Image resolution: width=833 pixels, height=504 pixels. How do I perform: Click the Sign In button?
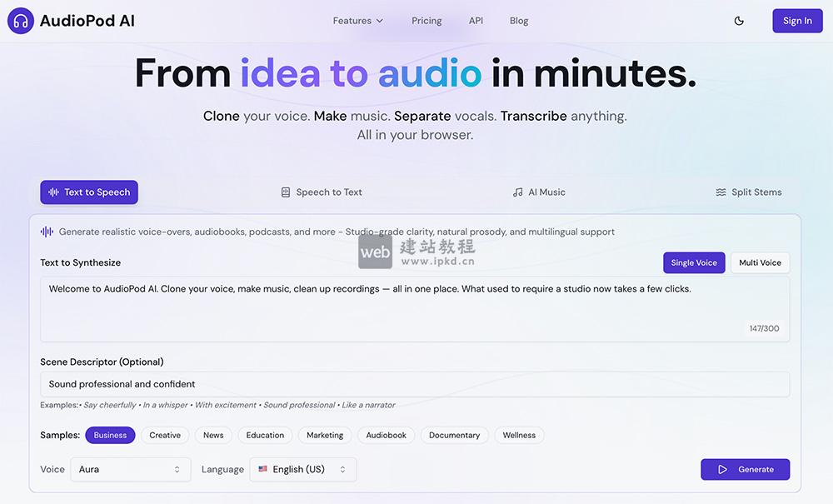(796, 20)
